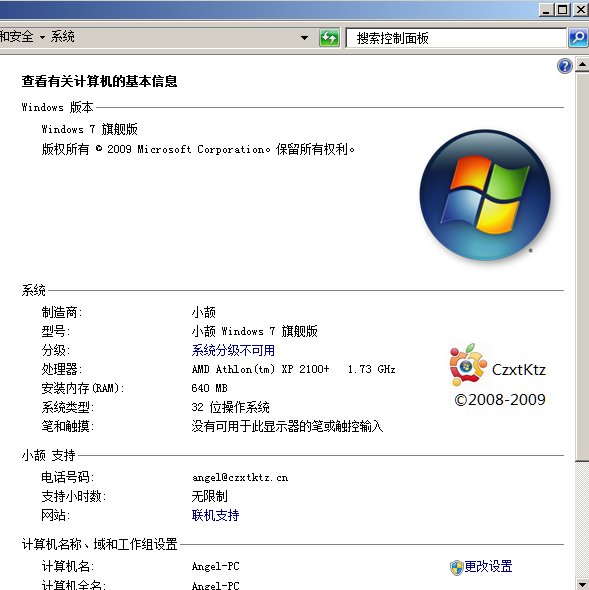Image resolution: width=589 pixels, height=590 pixels.
Task: Click into the 搜索控制面板 search box
Action: click(456, 38)
